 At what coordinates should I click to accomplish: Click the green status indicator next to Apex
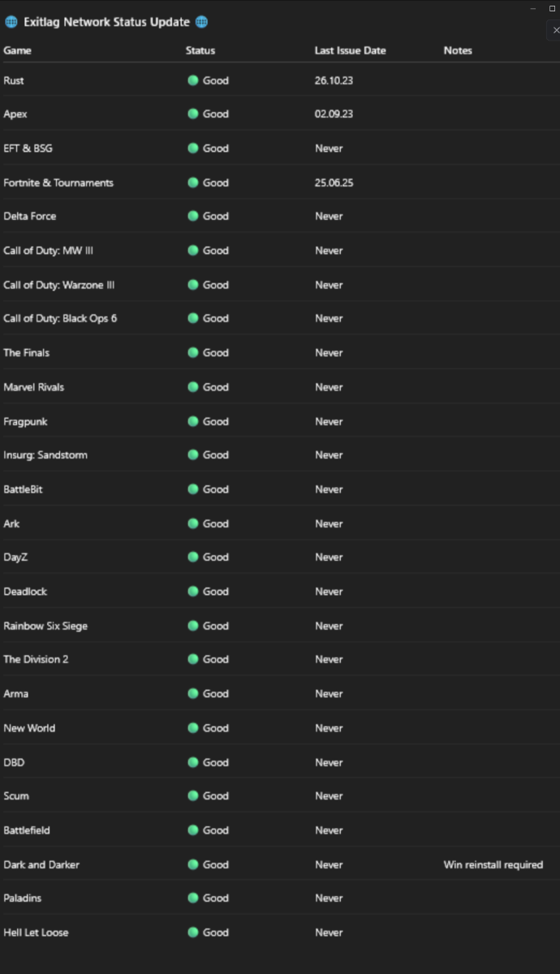[x=193, y=114]
